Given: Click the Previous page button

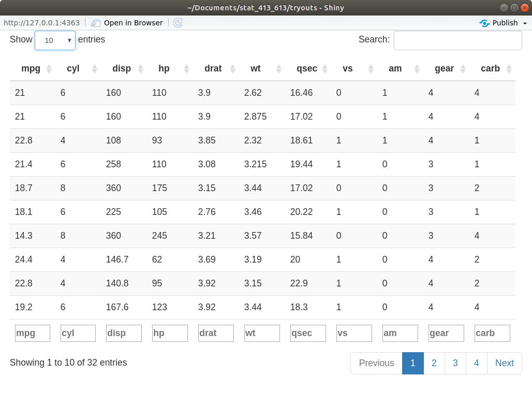Looking at the screenshot, I should coord(377,363).
